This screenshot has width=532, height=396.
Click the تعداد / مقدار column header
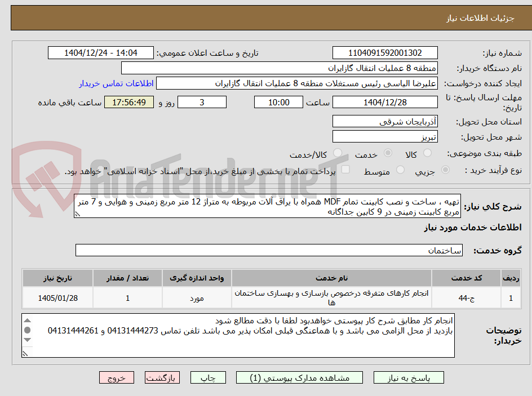(127, 278)
